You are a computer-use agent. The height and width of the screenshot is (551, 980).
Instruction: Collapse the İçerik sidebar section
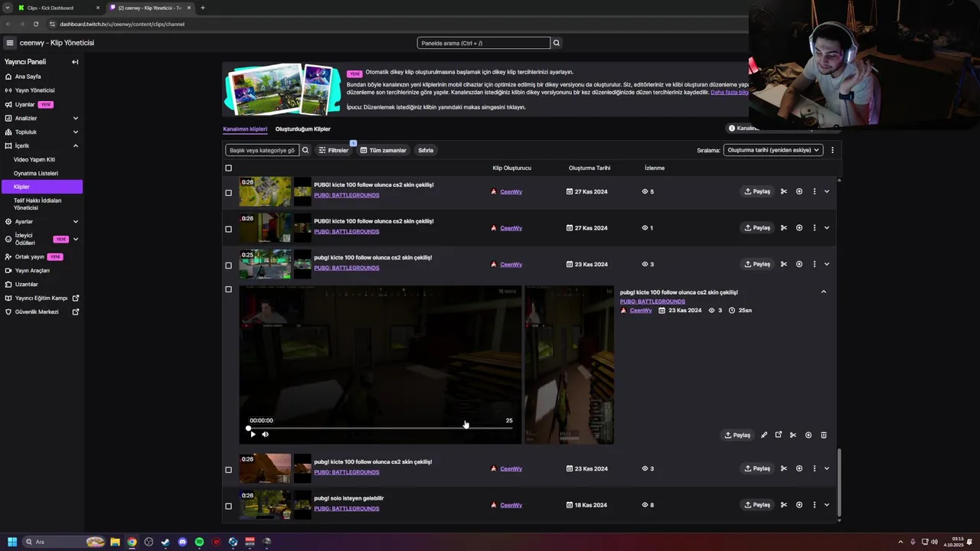75,146
